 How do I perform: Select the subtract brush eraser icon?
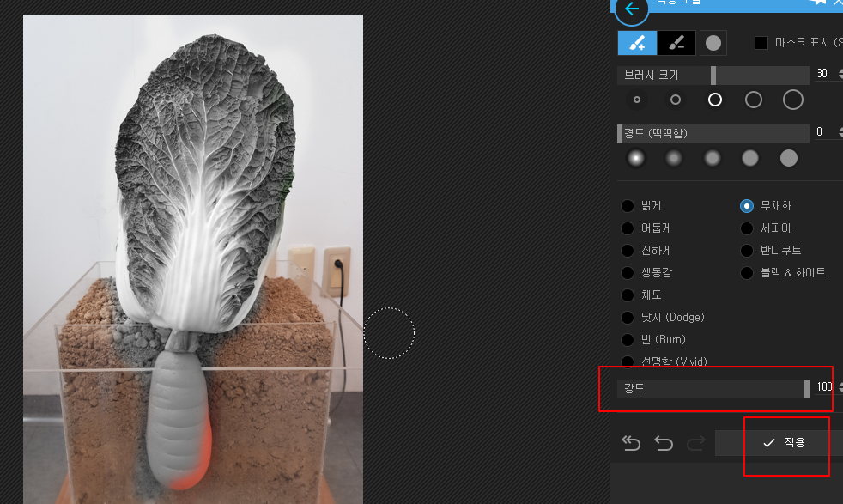[676, 43]
